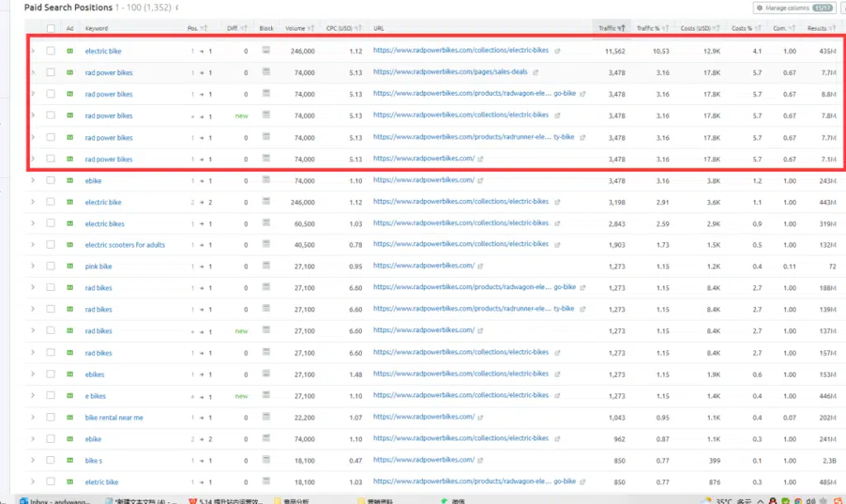Tick the select-all checkbox in table header
This screenshot has width=846, height=504.
coord(50,29)
